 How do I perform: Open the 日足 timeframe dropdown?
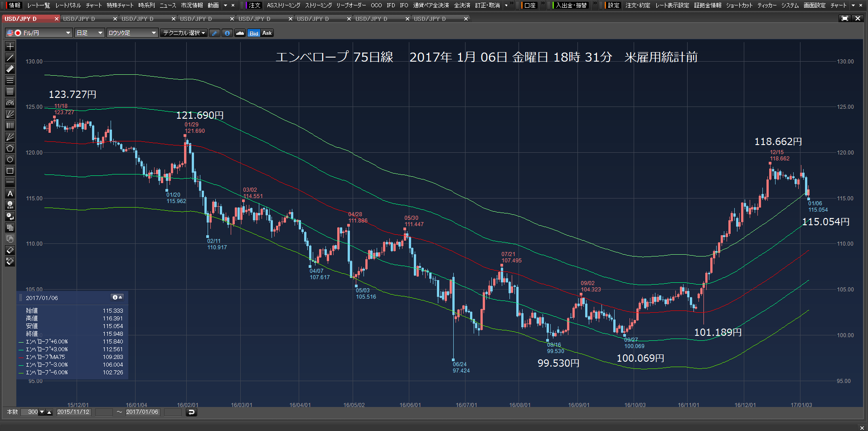90,33
